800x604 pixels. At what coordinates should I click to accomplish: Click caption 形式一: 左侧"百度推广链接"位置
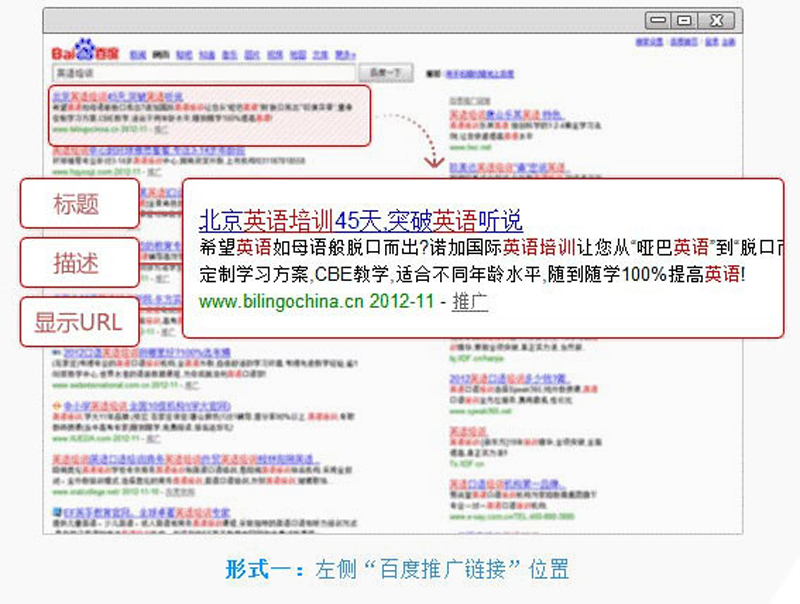(397, 569)
